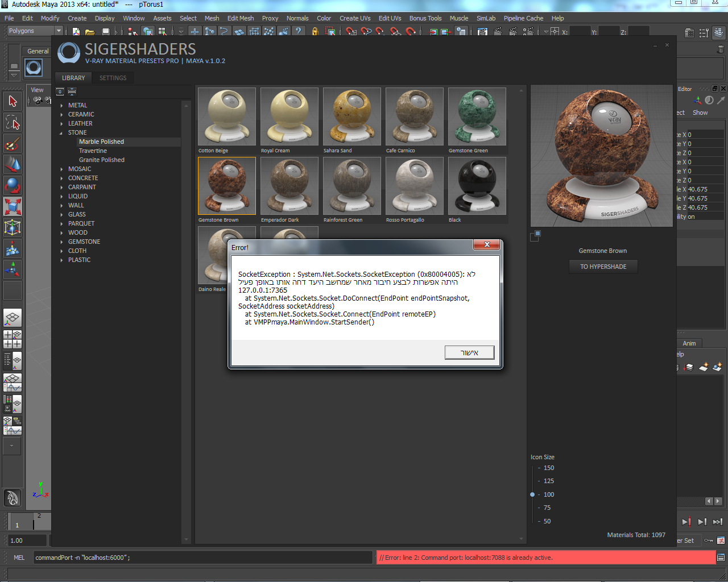Open the Pipeline Cache menu

[x=523, y=18]
